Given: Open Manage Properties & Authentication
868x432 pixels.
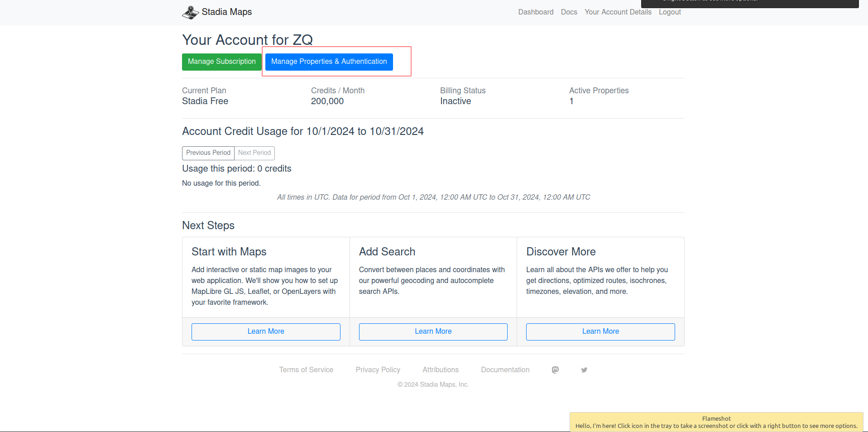Looking at the screenshot, I should [x=329, y=62].
